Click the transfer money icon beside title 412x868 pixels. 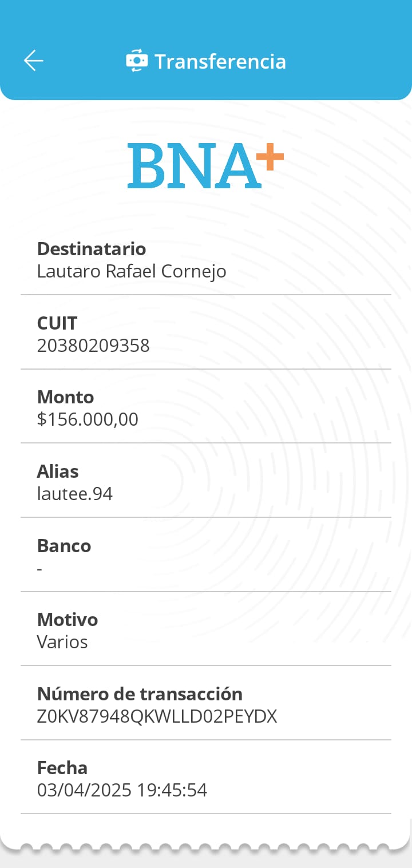tap(137, 61)
